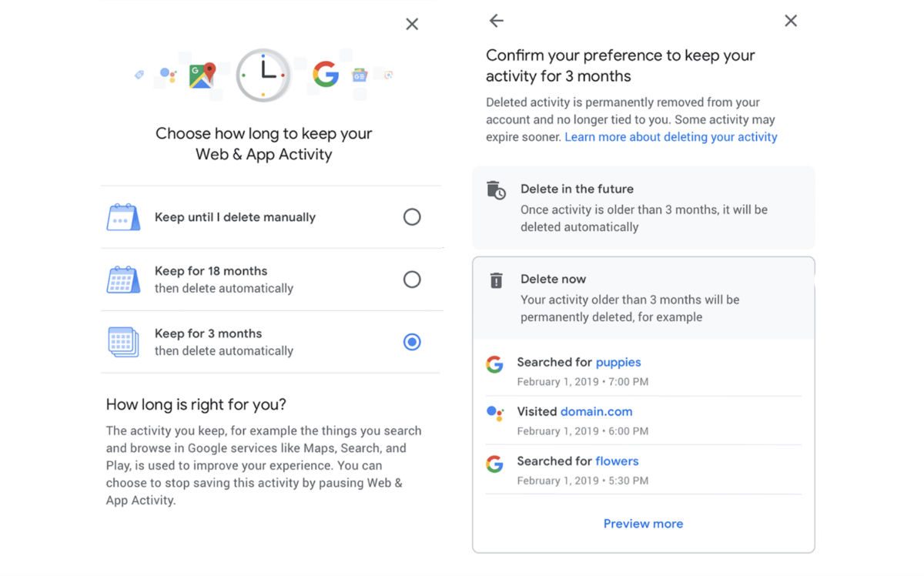
Task: Click the Preview more link
Action: (643, 524)
